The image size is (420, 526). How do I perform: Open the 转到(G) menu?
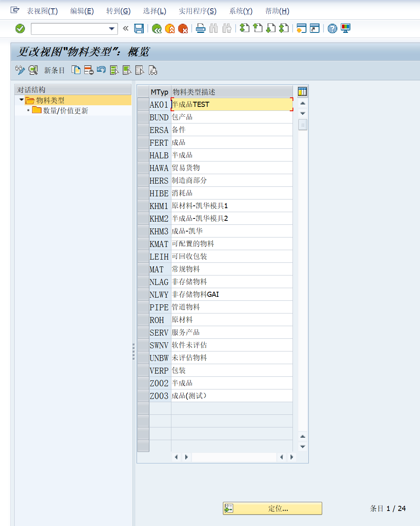(x=118, y=11)
